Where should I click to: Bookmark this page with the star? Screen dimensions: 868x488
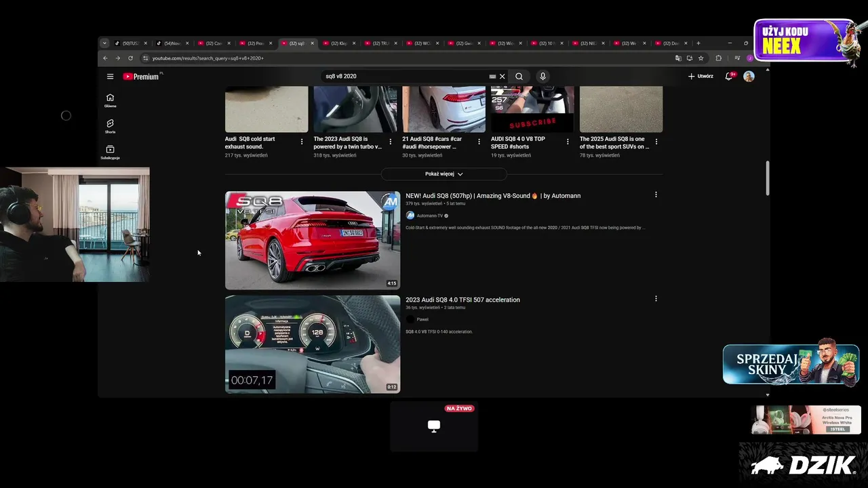701,58
